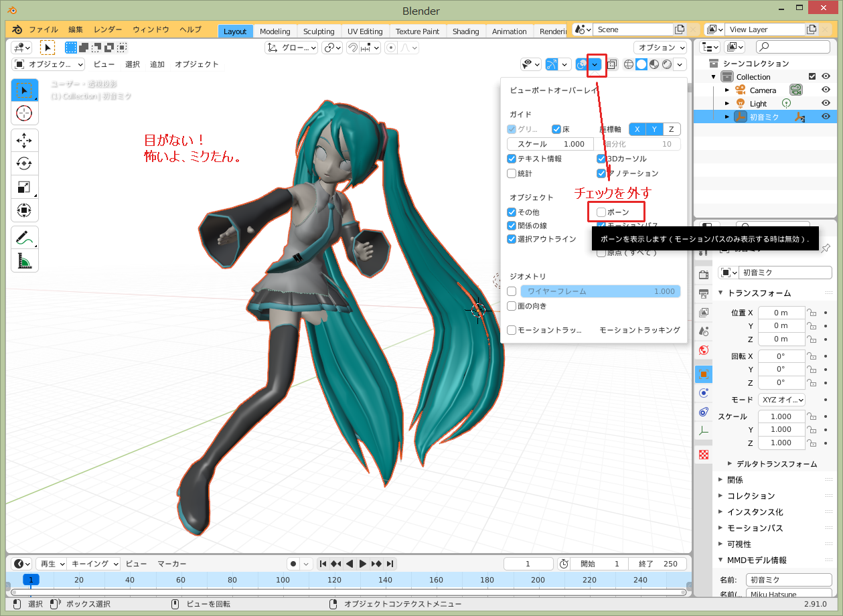Open the Output properties tab
The height and width of the screenshot is (616, 843).
[703, 293]
